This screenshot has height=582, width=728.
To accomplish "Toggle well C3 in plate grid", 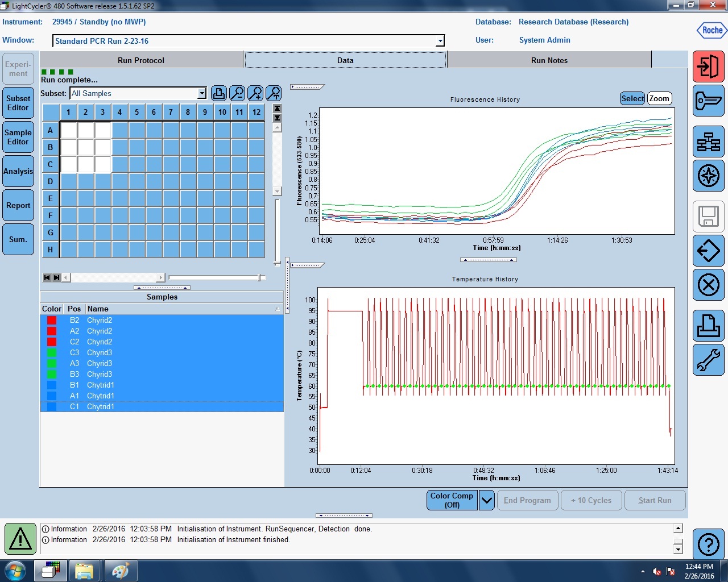I will click(x=103, y=164).
